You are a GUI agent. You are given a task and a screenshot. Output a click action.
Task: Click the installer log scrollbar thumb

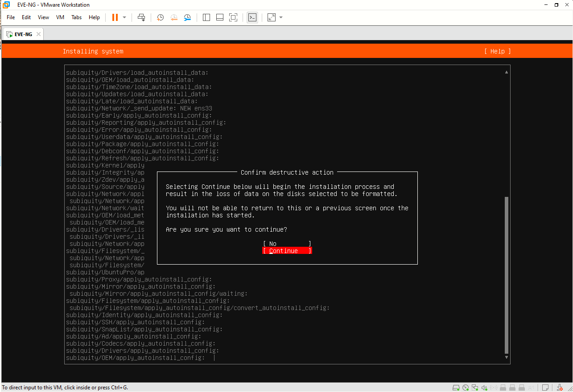tap(506, 274)
